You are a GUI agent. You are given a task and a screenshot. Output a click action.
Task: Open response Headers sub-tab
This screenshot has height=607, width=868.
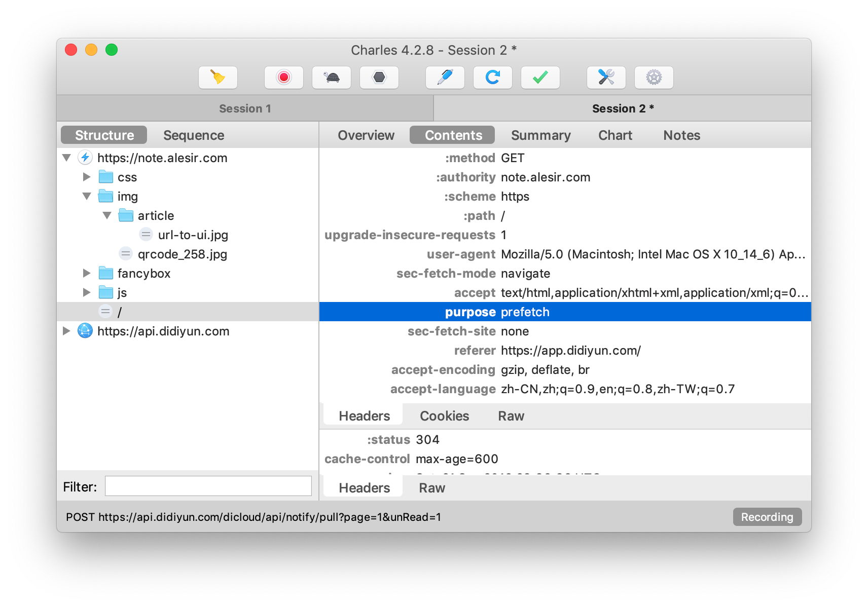click(364, 488)
